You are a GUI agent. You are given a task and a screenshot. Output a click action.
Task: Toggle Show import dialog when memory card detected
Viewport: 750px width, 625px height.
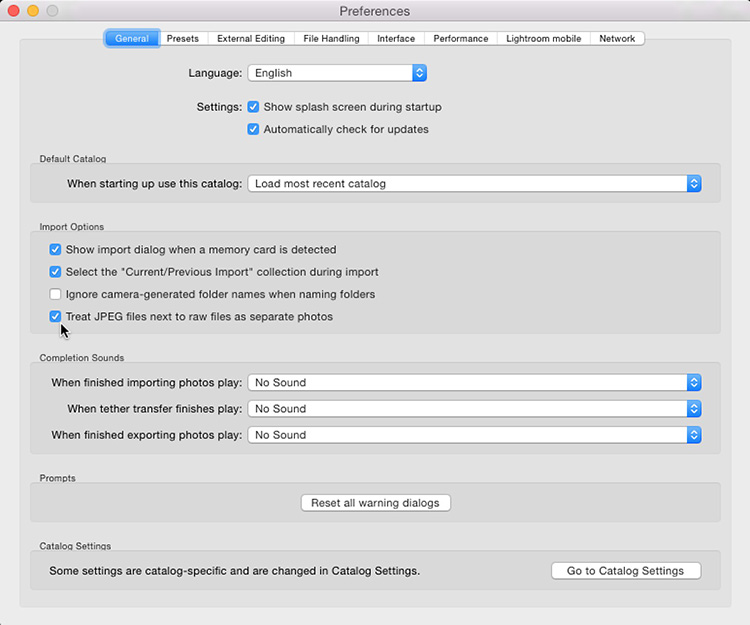point(55,249)
